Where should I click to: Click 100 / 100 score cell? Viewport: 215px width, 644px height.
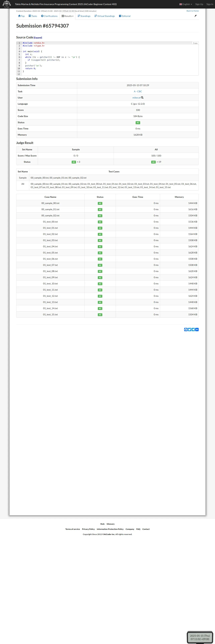(156, 156)
